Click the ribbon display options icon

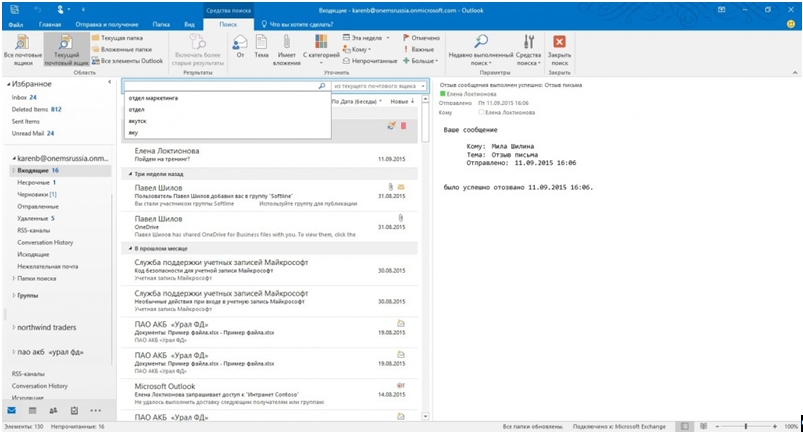722,10
